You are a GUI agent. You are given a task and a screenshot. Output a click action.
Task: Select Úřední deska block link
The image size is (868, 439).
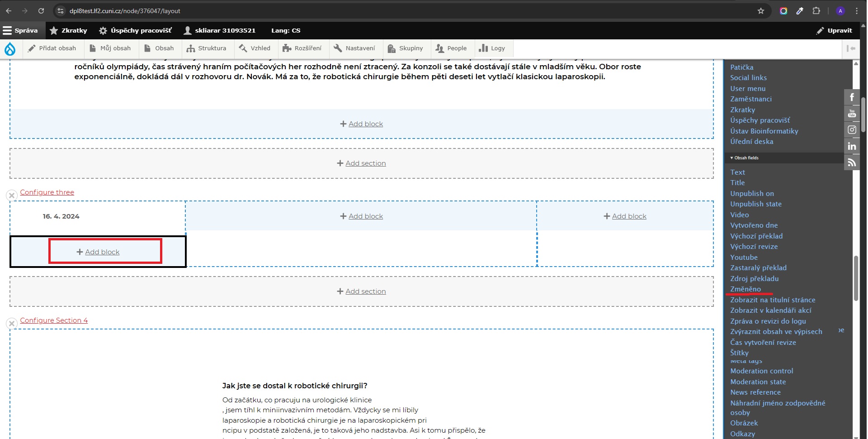pos(752,142)
